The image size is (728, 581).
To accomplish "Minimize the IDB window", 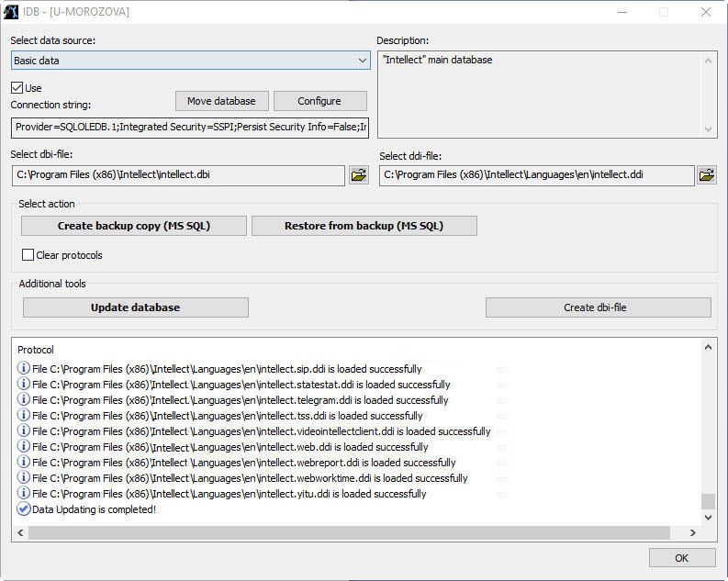I will pyautogui.click(x=622, y=12).
